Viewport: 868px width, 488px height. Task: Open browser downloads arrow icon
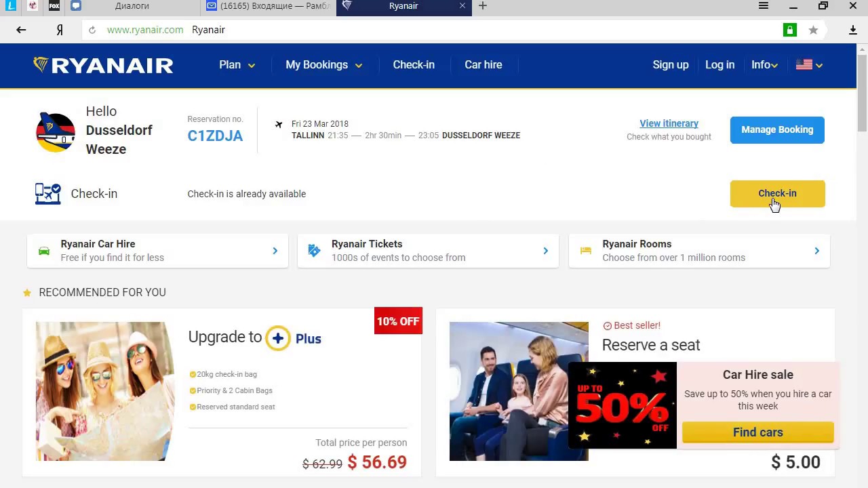click(x=853, y=30)
